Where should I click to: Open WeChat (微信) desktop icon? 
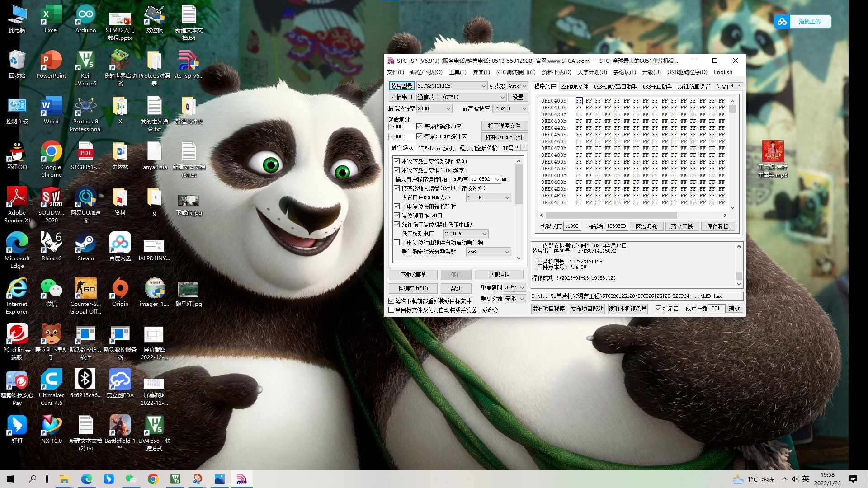pos(51,293)
